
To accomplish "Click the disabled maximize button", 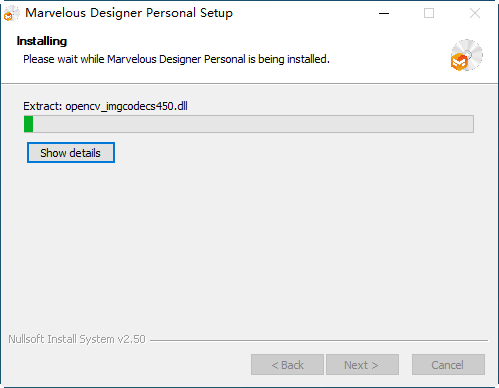I will pos(429,13).
